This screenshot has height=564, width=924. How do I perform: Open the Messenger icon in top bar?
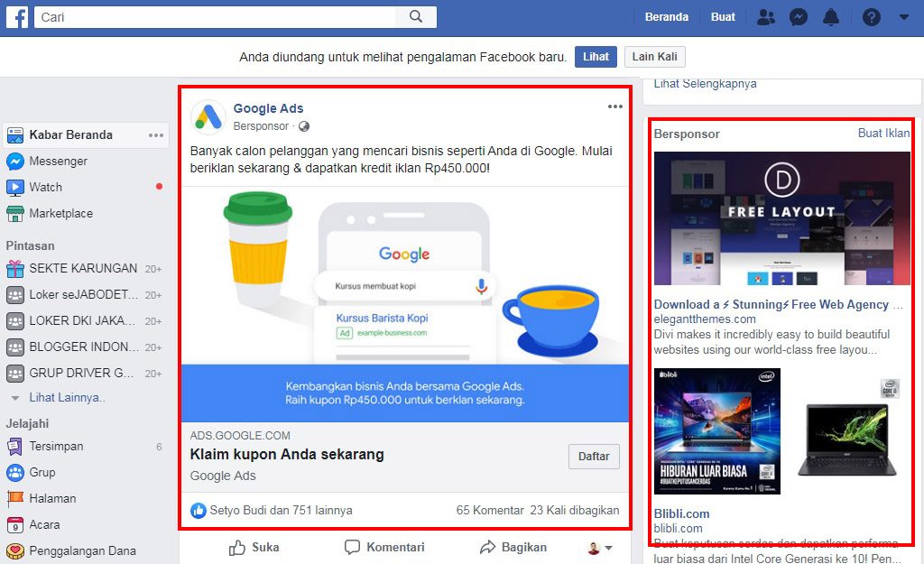tap(798, 17)
